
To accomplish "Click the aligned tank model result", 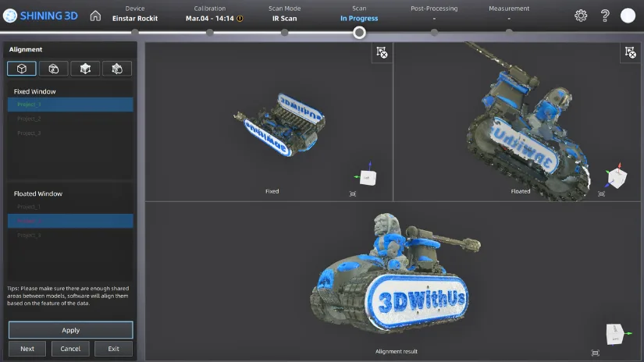I will [393, 272].
